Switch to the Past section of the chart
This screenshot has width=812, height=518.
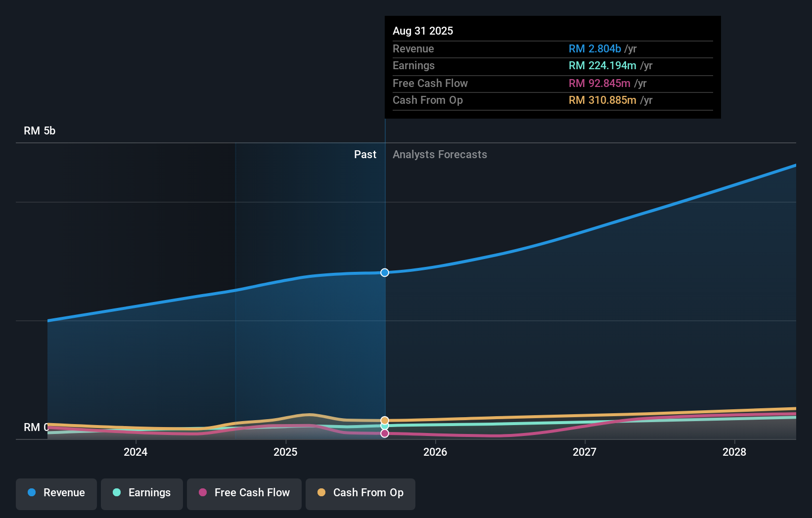(x=365, y=154)
